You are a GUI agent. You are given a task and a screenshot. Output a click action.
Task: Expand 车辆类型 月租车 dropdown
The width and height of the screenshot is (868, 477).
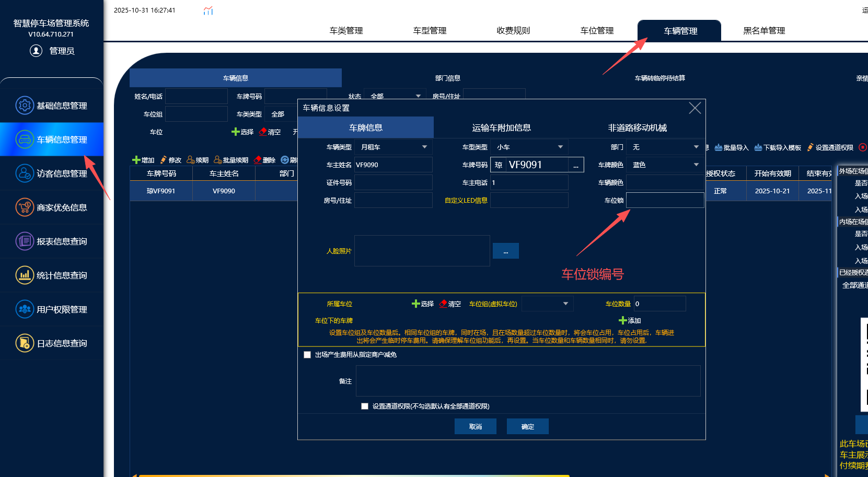point(424,147)
